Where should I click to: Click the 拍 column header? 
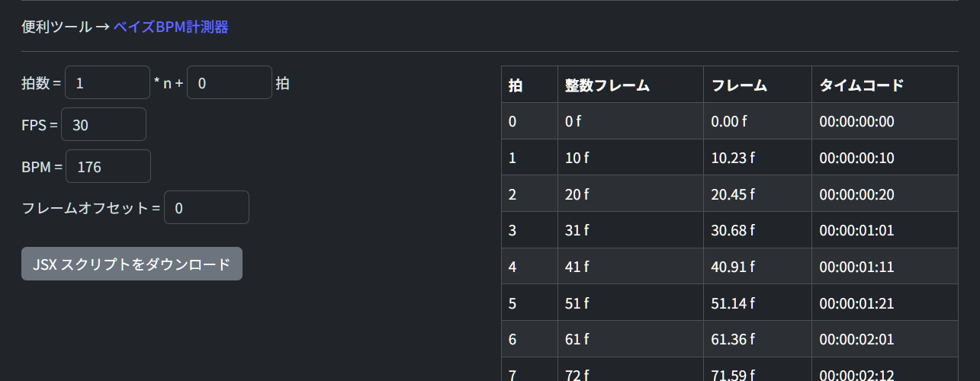[x=516, y=85]
